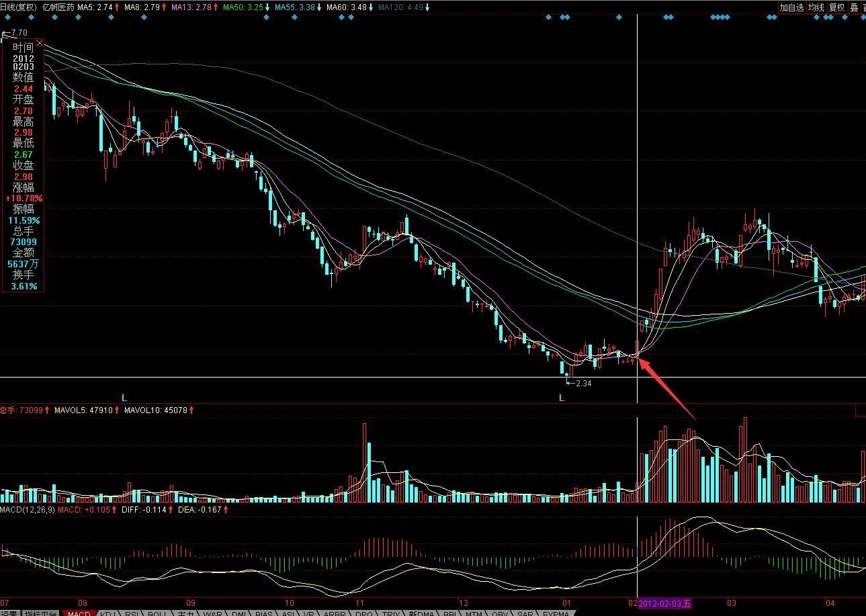
Task: Click the +10.78% 涨幅 value
Action: (x=24, y=198)
